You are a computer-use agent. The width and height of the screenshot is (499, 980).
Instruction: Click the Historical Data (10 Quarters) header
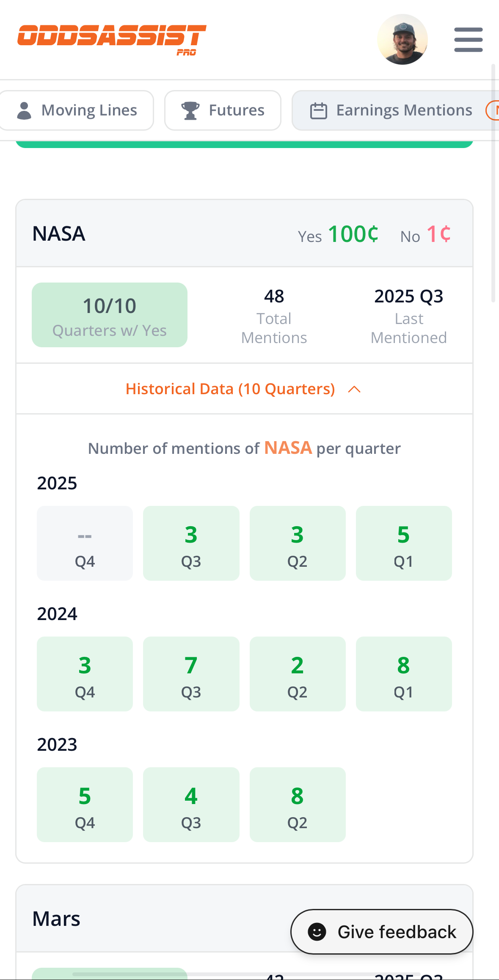pyautogui.click(x=230, y=389)
